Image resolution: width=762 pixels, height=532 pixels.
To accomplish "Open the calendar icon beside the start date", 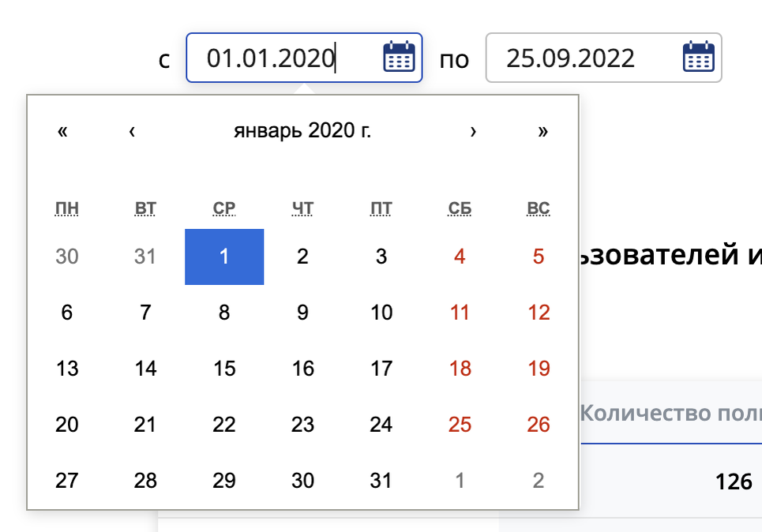I will click(400, 57).
